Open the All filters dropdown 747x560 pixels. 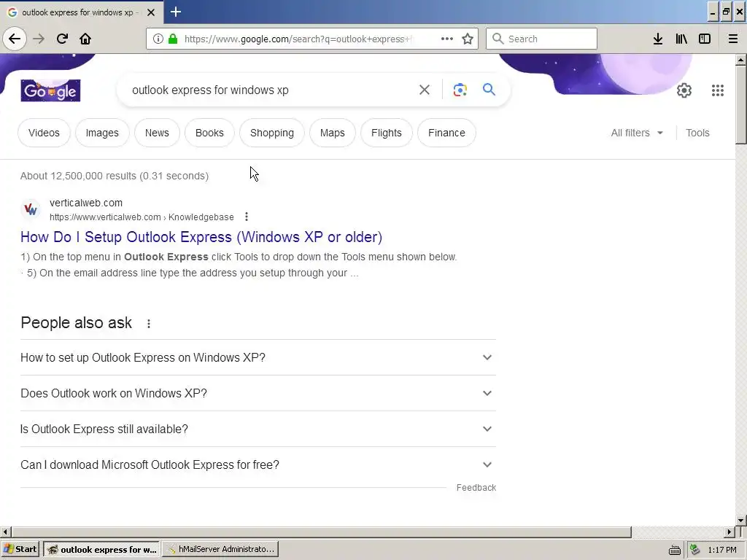(x=637, y=133)
